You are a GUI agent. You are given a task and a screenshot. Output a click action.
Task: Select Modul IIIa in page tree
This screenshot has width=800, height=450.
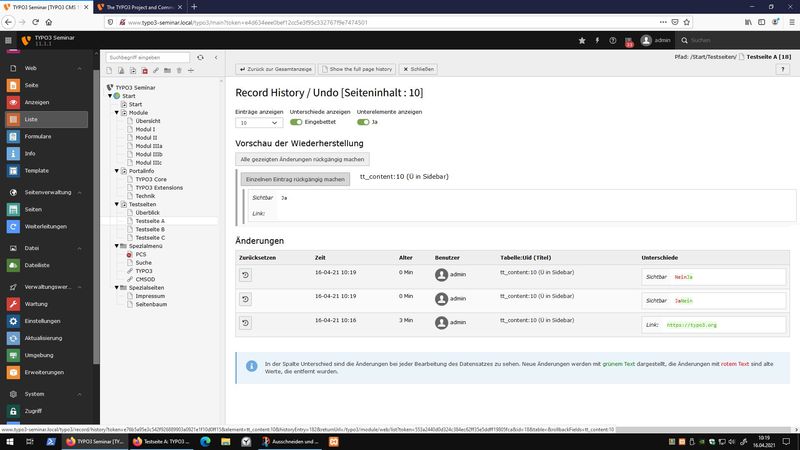click(x=148, y=146)
